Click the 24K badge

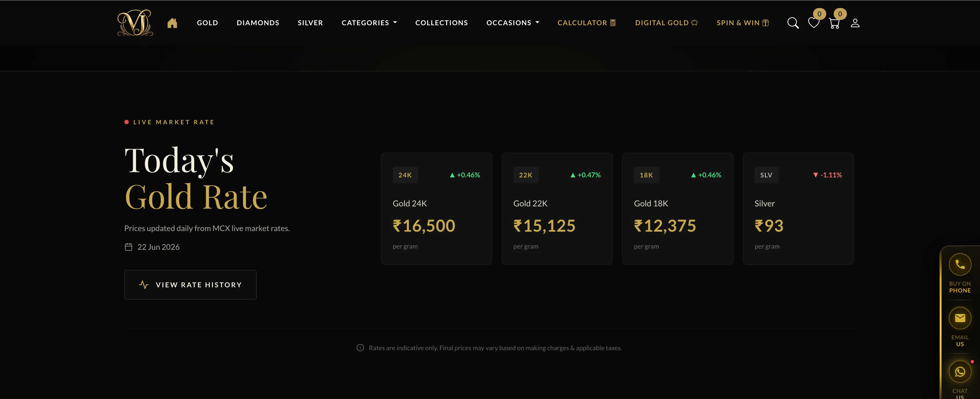pos(405,175)
